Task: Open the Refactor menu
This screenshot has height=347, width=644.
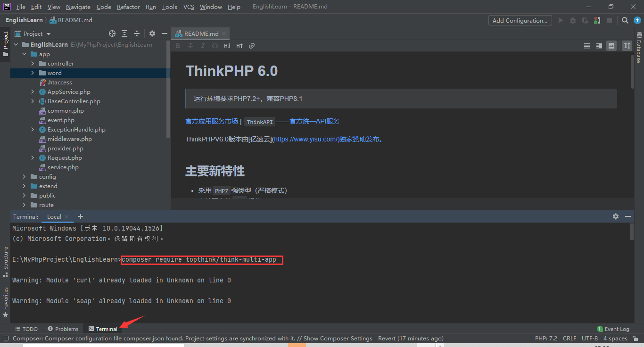Action: click(x=128, y=7)
